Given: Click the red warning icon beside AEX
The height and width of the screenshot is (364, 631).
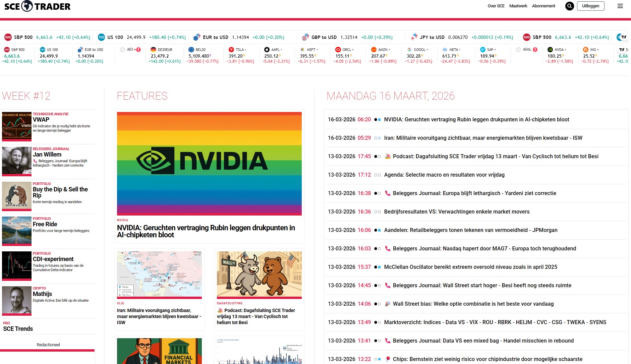Looking at the screenshot, I should tap(138, 50).
